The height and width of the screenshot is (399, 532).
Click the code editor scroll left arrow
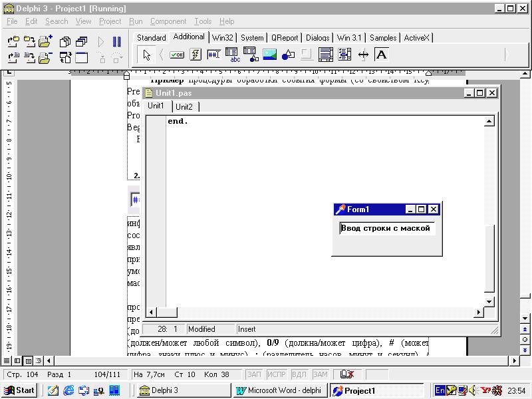[x=152, y=312]
